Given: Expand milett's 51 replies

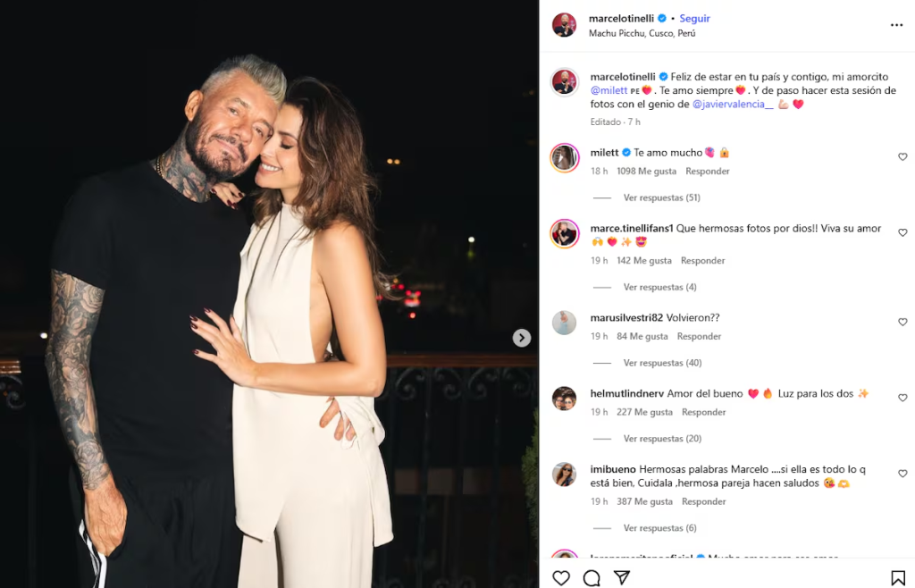Looking at the screenshot, I should tap(661, 197).
